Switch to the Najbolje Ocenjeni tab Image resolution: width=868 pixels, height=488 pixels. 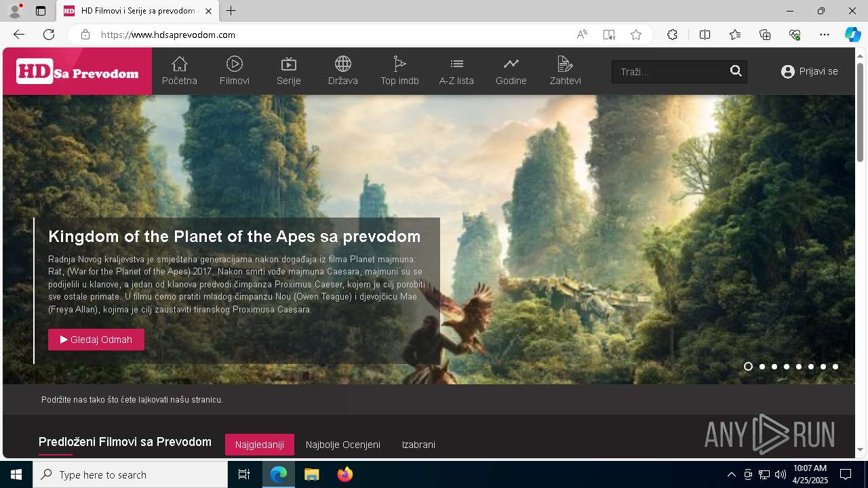[x=343, y=445]
